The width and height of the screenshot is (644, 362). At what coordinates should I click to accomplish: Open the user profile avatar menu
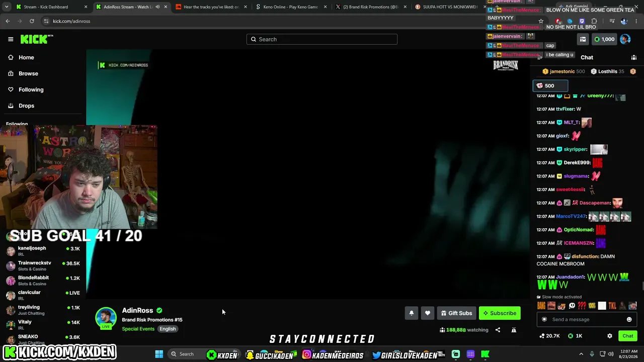625,39
